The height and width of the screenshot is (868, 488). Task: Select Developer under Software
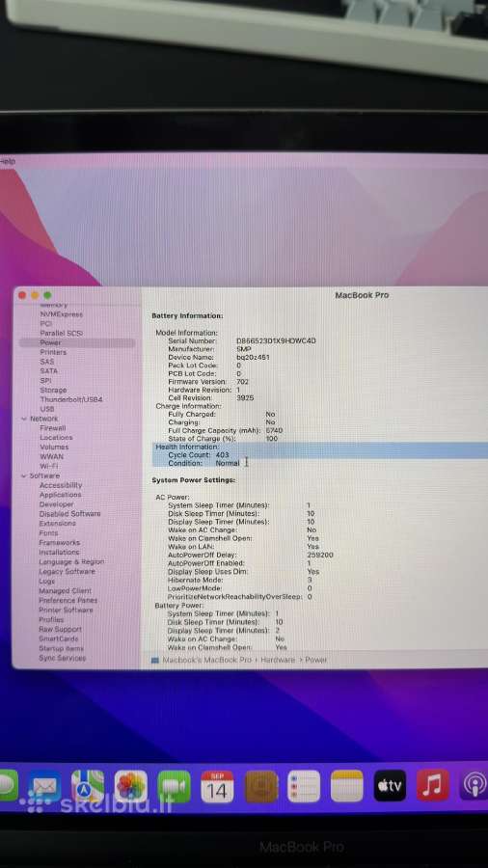click(x=56, y=504)
